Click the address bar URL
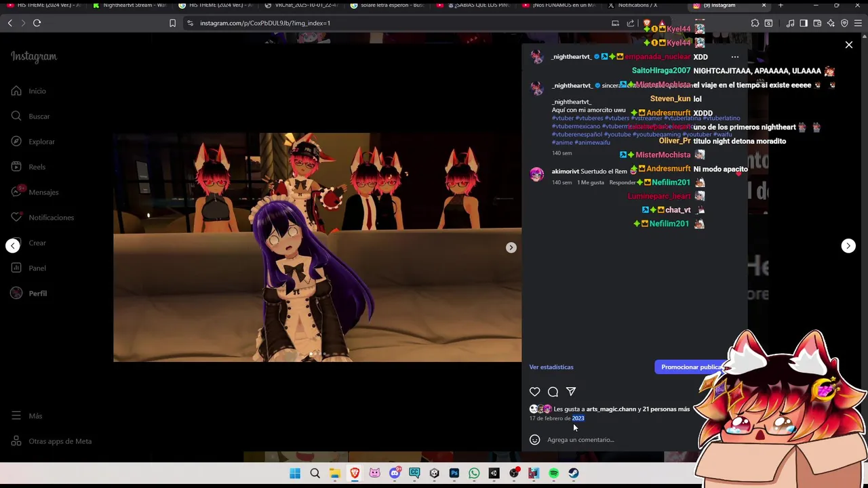868x488 pixels. tap(265, 23)
